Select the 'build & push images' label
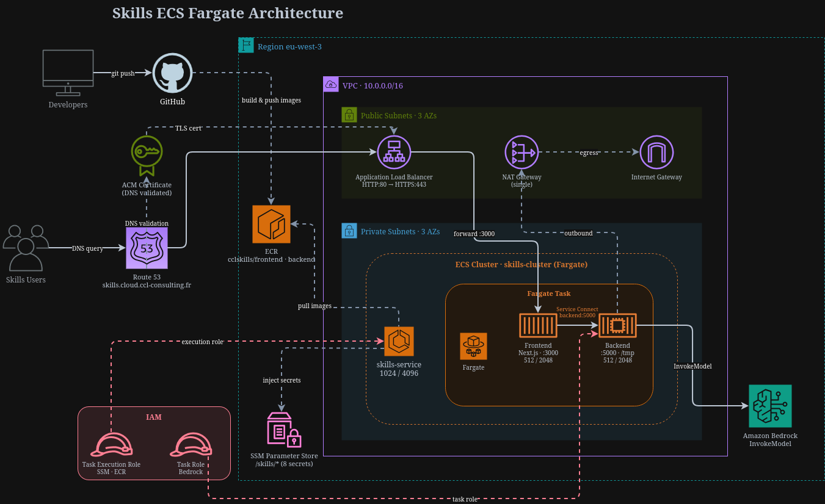The height and width of the screenshot is (504, 825). [271, 100]
